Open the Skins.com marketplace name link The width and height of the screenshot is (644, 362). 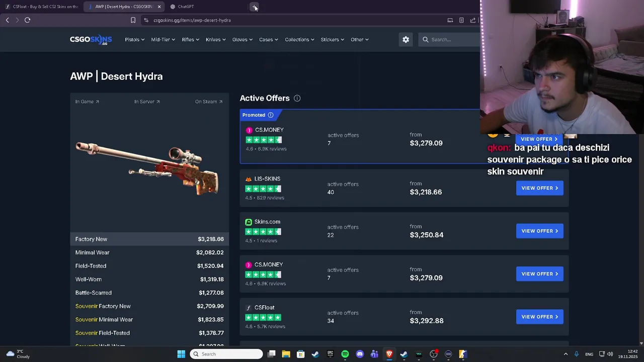(x=267, y=222)
